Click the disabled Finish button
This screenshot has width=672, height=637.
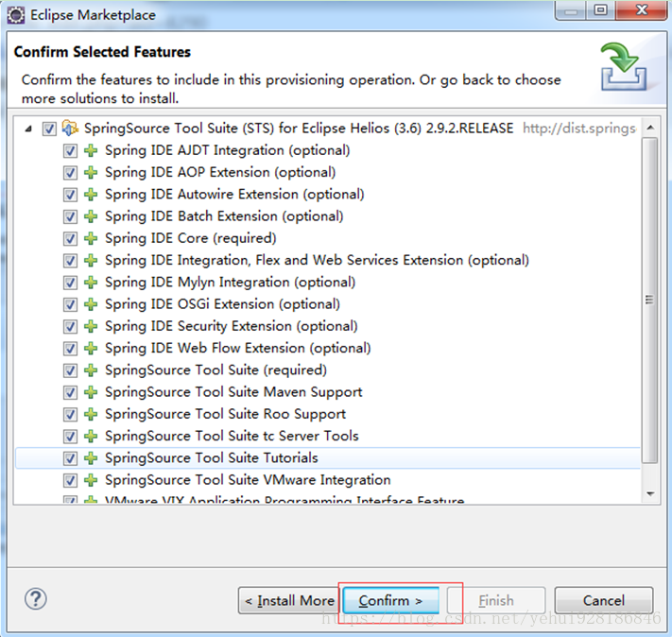(496, 600)
